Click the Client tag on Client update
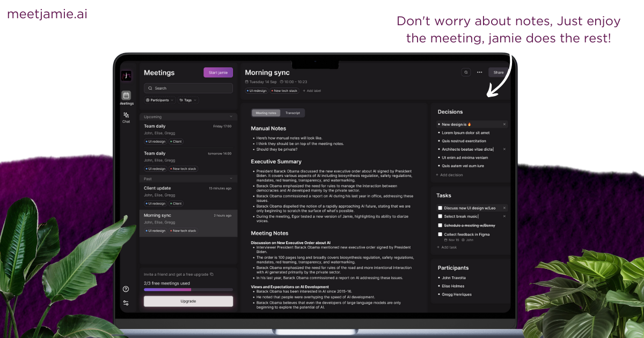This screenshot has width=644, height=338. coord(176,203)
